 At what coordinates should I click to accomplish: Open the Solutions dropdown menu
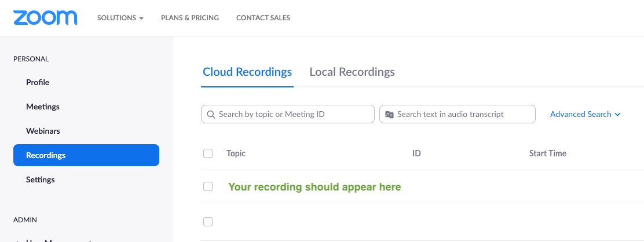click(x=120, y=18)
